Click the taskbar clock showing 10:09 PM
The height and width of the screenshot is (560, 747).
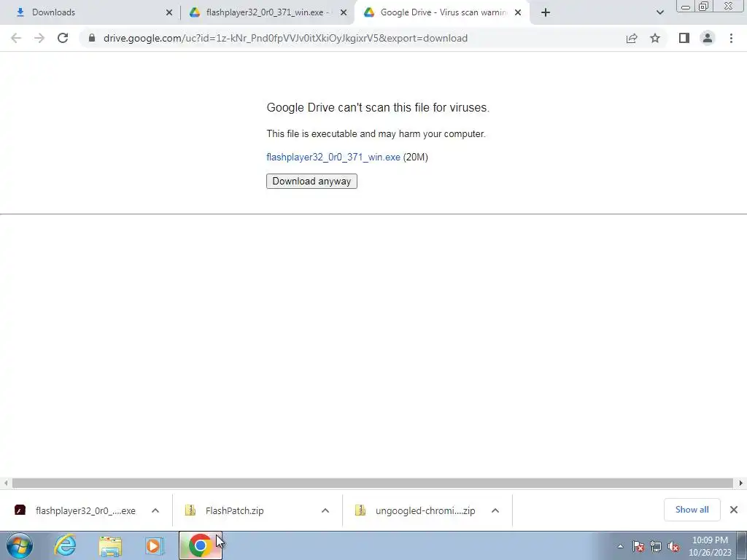coord(710,546)
